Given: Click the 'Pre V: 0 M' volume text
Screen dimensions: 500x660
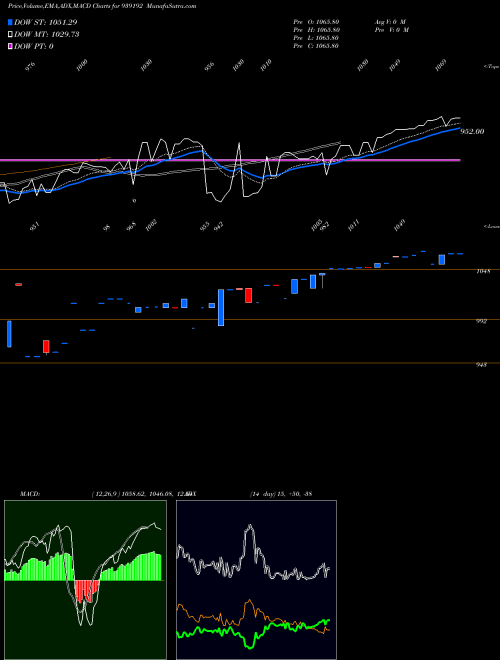Looking at the screenshot, I should [393, 30].
